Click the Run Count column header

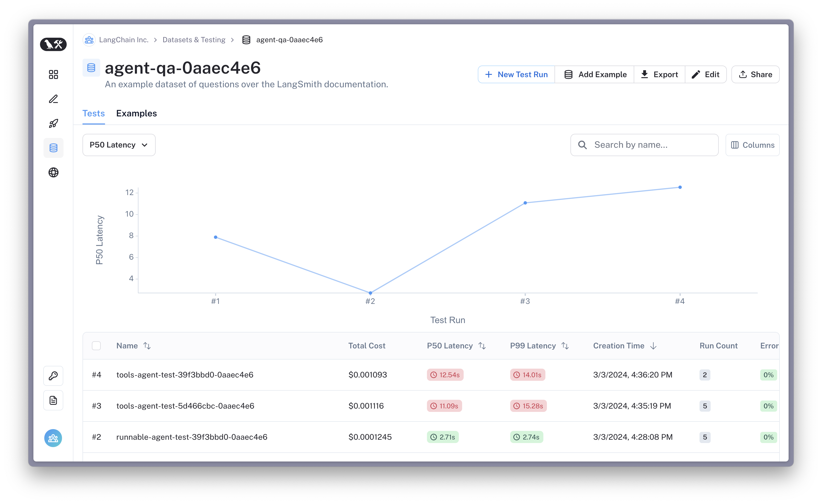(718, 346)
